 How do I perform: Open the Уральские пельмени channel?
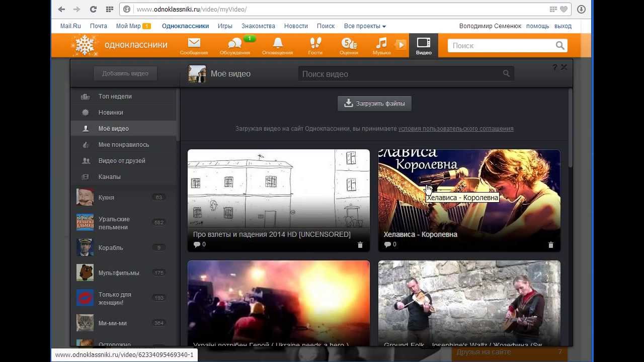(123, 223)
